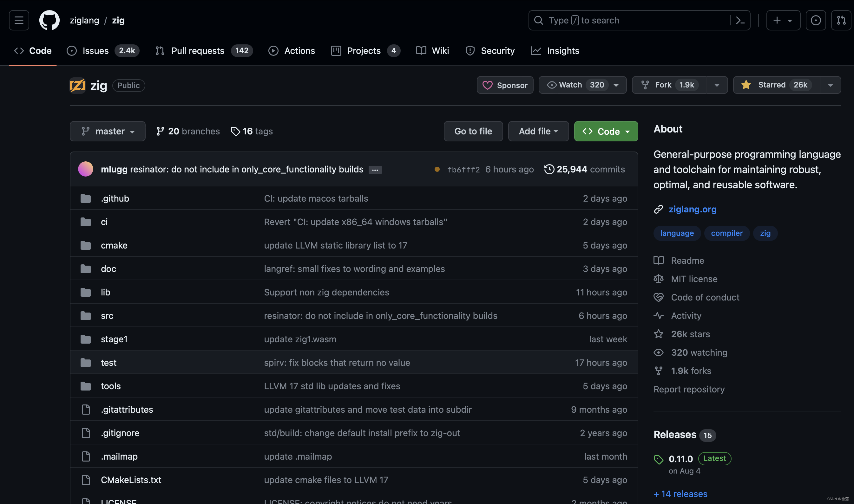
Task: Open the Security tab
Action: pyautogui.click(x=490, y=51)
